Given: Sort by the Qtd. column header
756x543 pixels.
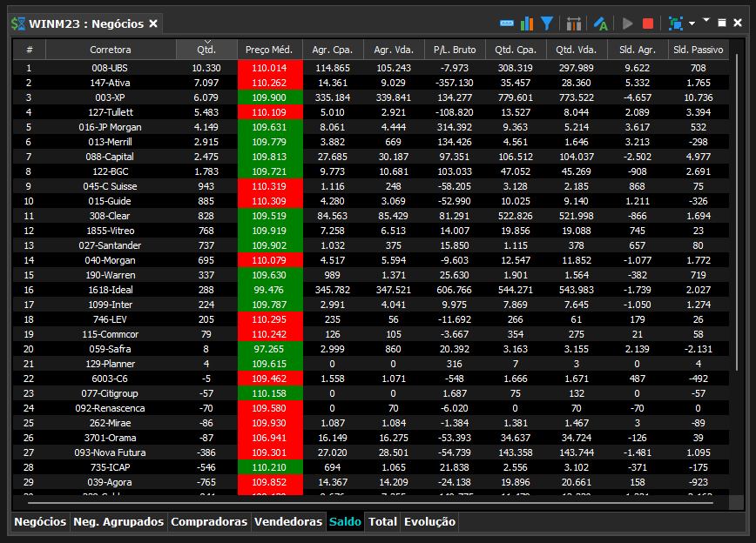Looking at the screenshot, I should point(206,50).
